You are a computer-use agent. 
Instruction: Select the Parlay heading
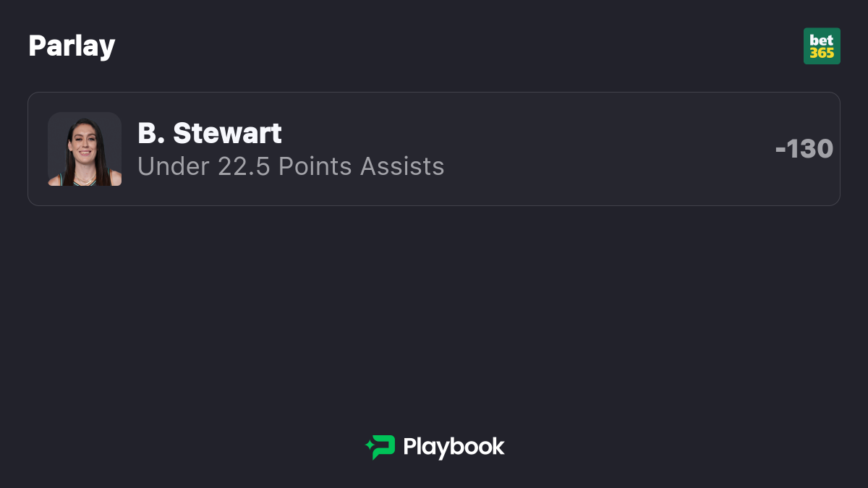point(72,46)
